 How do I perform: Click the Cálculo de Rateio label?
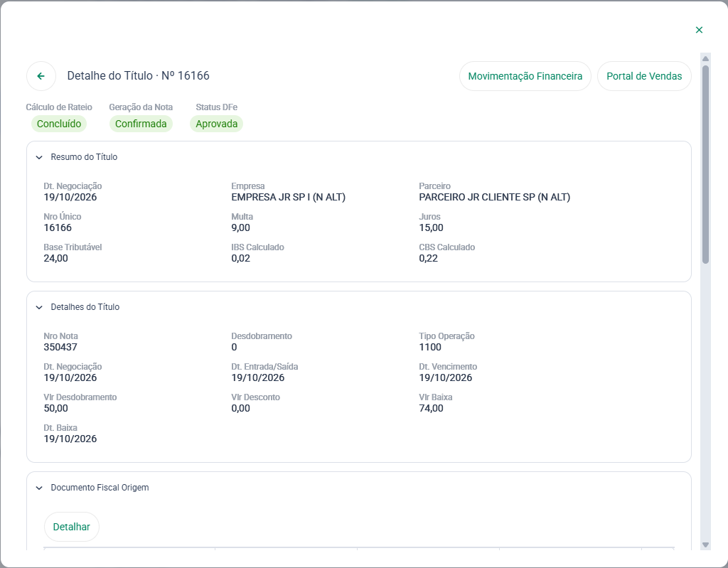pyautogui.click(x=59, y=107)
